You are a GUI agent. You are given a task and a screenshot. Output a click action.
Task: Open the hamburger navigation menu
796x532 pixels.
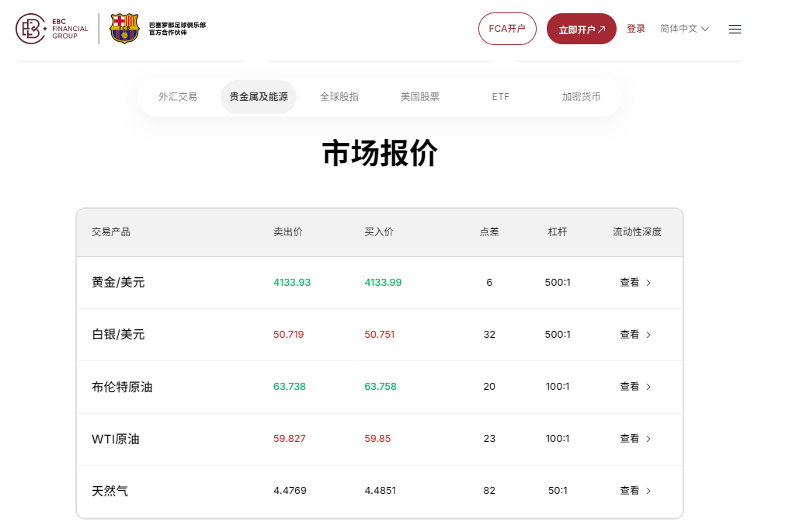735,29
